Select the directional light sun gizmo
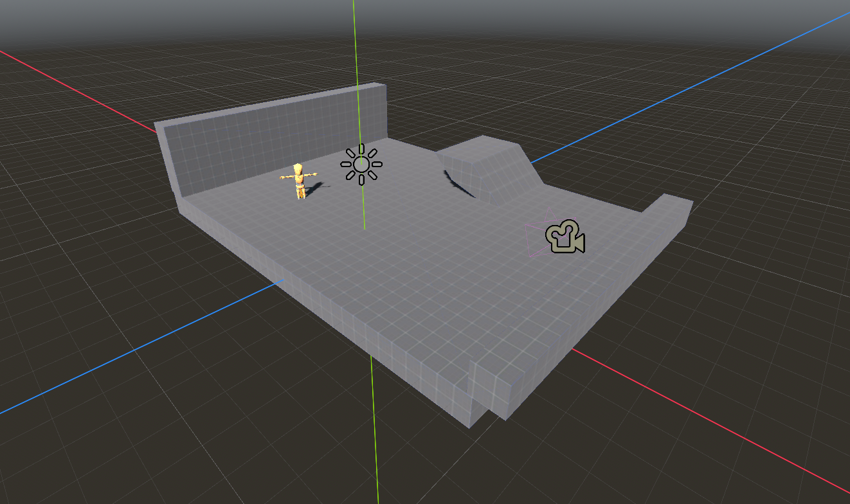The width and height of the screenshot is (850, 504). (x=361, y=164)
